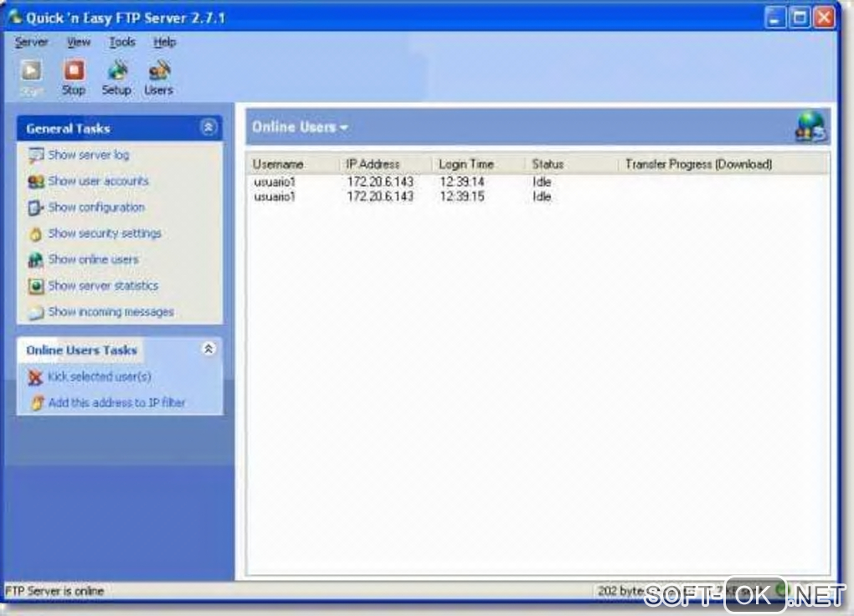
Task: Click the Add address to IP filter icon
Action: pos(37,403)
